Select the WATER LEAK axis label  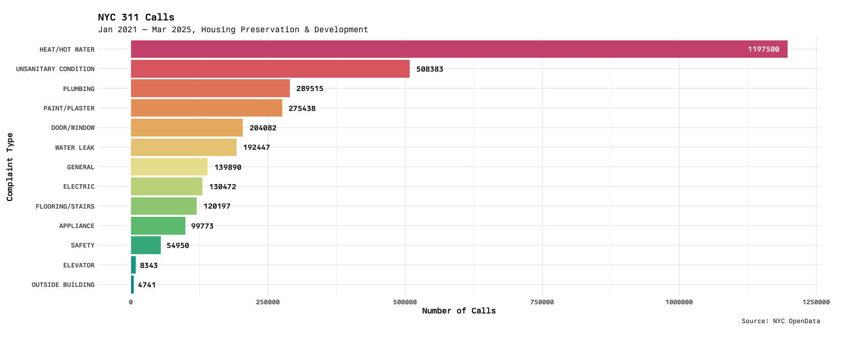pos(75,148)
